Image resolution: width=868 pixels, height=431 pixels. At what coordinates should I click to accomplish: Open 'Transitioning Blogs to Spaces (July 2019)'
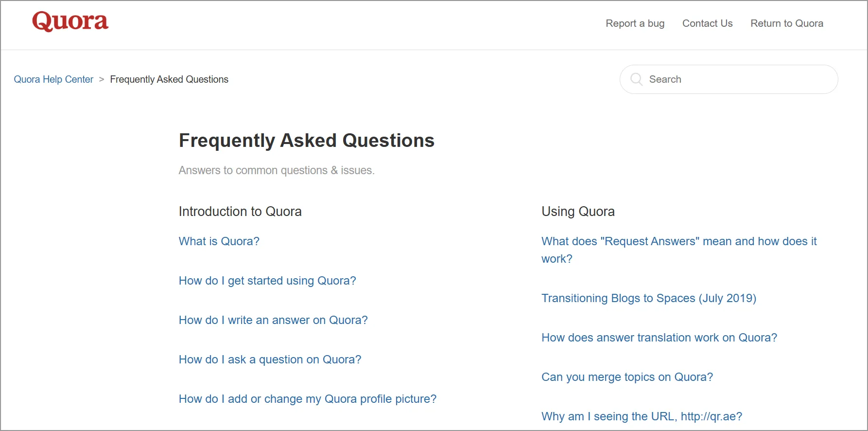[649, 298]
